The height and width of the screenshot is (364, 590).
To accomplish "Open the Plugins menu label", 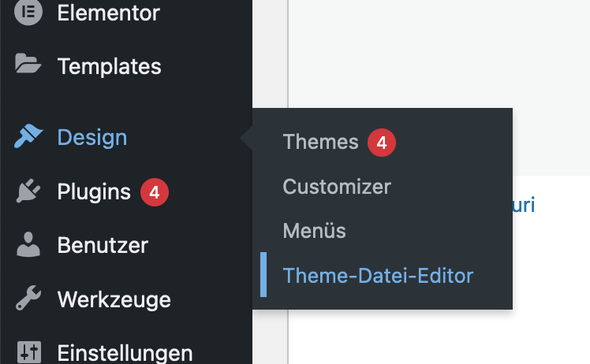I will (94, 192).
